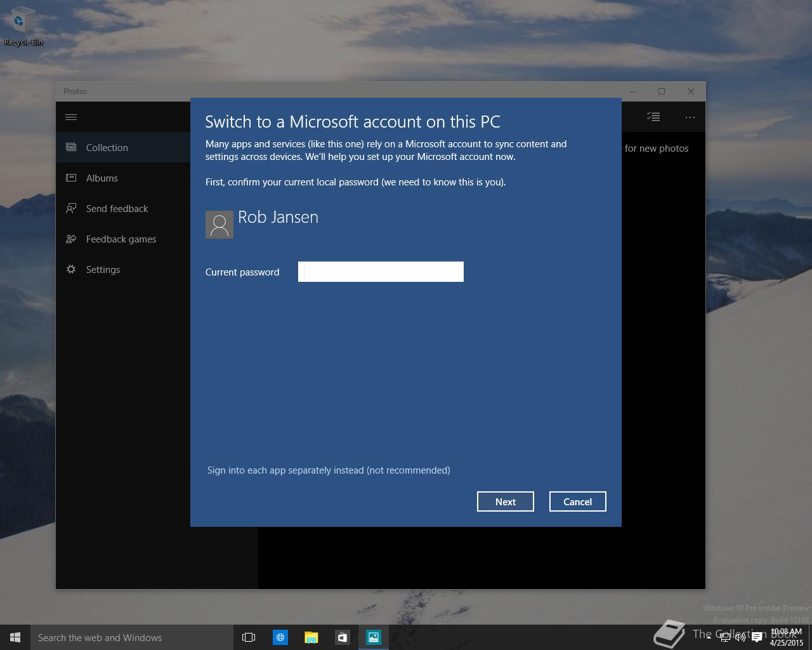Open File Explorer from the taskbar

311,637
